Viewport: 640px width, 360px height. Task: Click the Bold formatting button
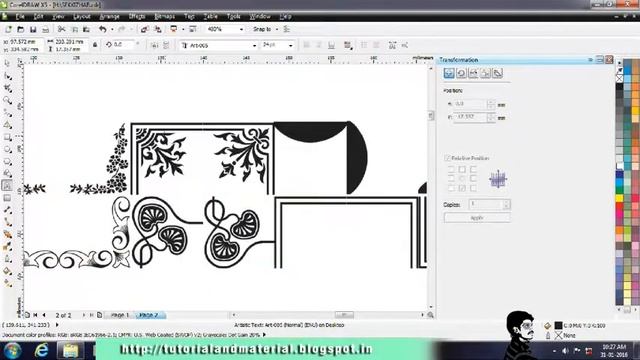pyautogui.click(x=307, y=45)
